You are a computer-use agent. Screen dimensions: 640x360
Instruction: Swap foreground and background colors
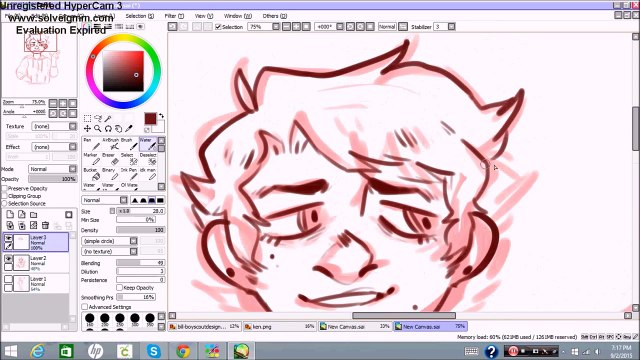pos(162,116)
